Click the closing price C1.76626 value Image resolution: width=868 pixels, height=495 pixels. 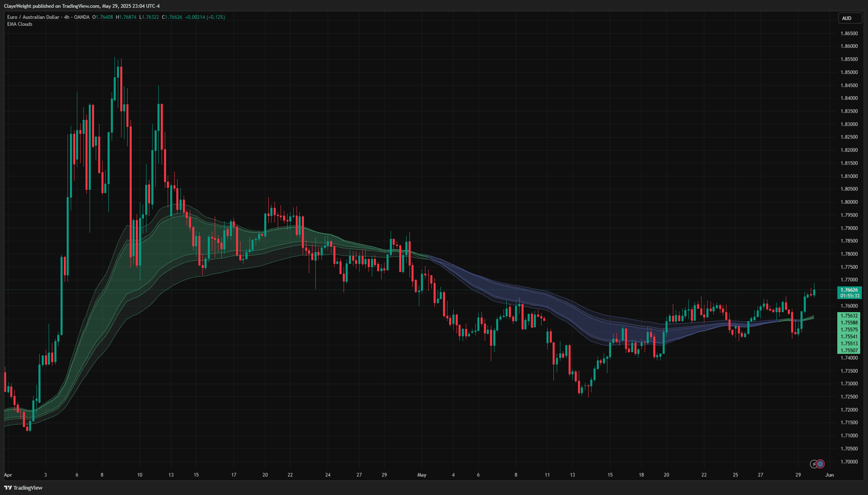tap(172, 17)
